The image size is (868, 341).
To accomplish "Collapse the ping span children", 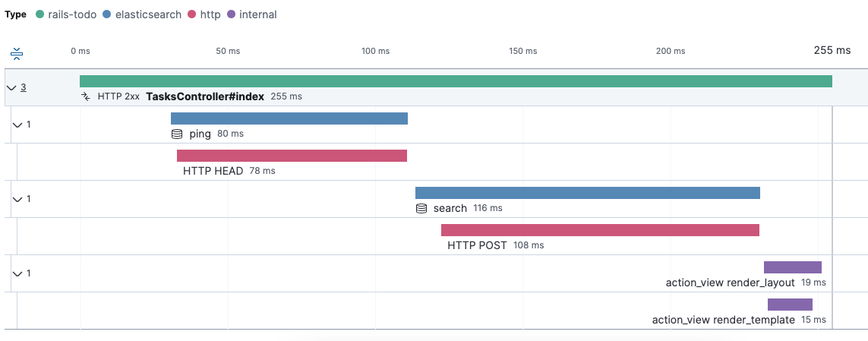I will [17, 124].
